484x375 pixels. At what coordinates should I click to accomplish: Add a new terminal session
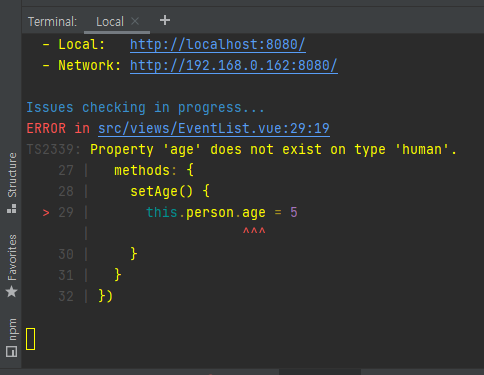point(165,21)
